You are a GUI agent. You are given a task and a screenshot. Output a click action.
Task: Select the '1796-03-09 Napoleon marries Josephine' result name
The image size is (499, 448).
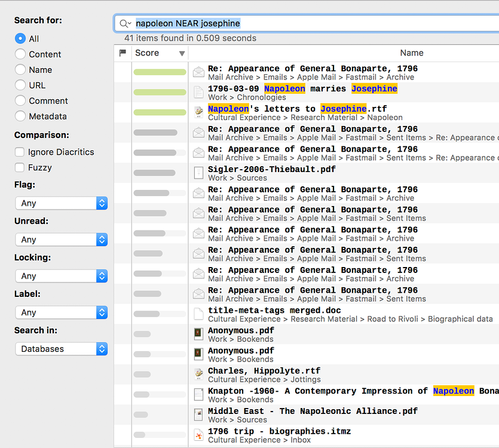pos(302,88)
